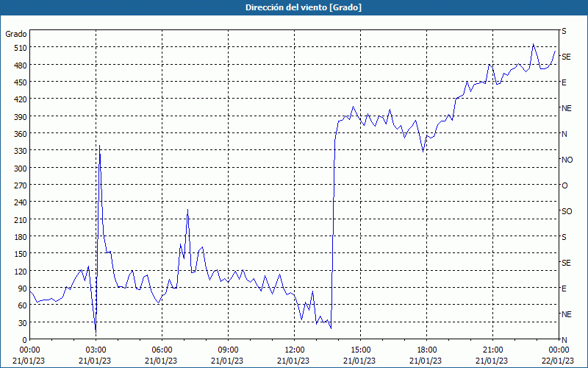This screenshot has width=588, height=368.
Task: Click the 21/01/23 date under 18:00
Action: (426, 361)
